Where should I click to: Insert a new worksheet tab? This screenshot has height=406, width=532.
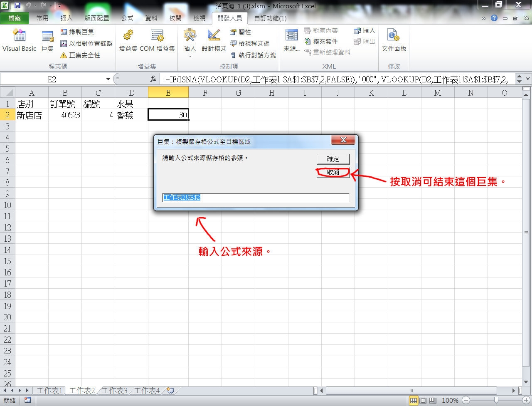[170, 390]
